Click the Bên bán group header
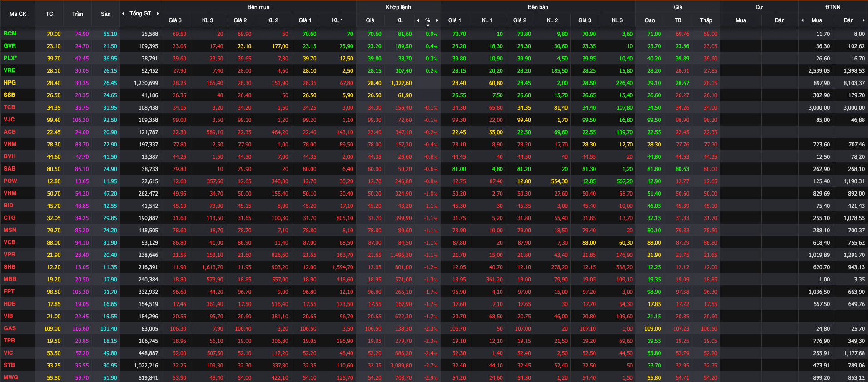868x382 pixels. pyautogui.click(x=538, y=7)
